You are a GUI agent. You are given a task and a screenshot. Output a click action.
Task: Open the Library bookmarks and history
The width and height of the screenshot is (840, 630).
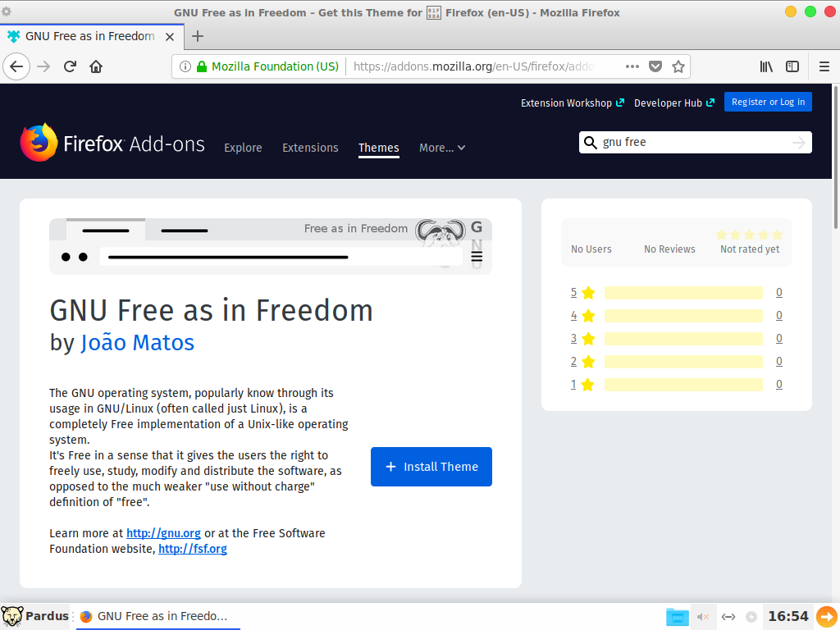[766, 66]
